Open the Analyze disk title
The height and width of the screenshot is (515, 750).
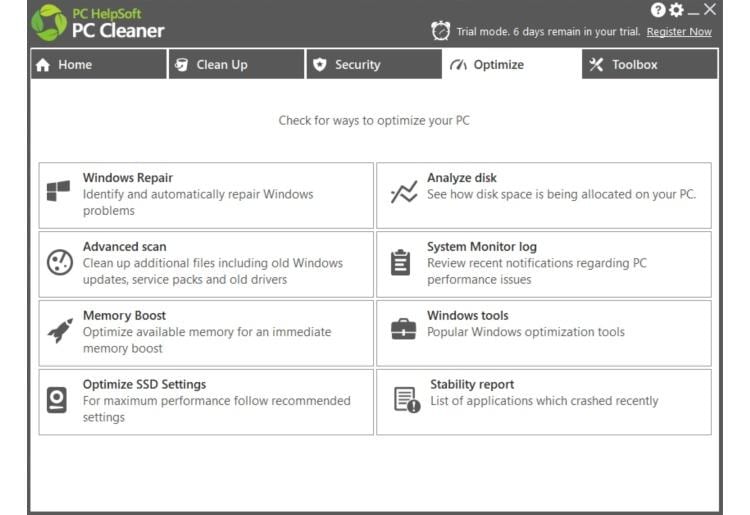(x=461, y=178)
